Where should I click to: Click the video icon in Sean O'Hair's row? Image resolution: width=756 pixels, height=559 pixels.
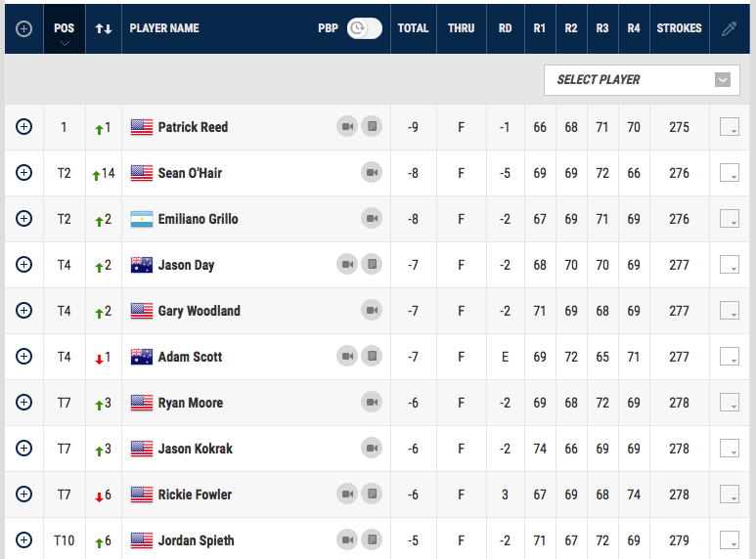372,173
